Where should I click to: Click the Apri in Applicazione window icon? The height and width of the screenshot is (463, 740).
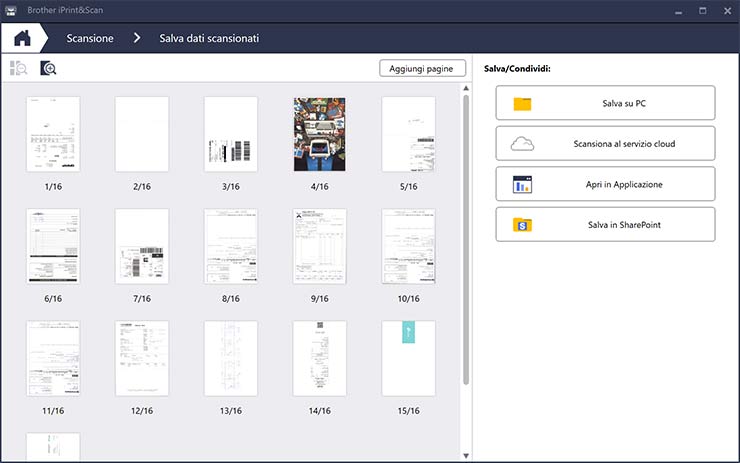point(522,184)
